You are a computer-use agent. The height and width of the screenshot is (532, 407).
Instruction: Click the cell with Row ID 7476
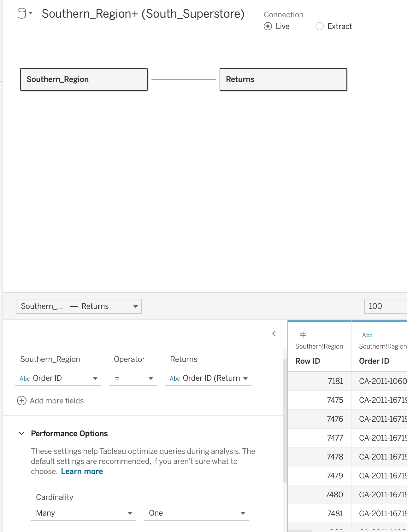(x=319, y=419)
